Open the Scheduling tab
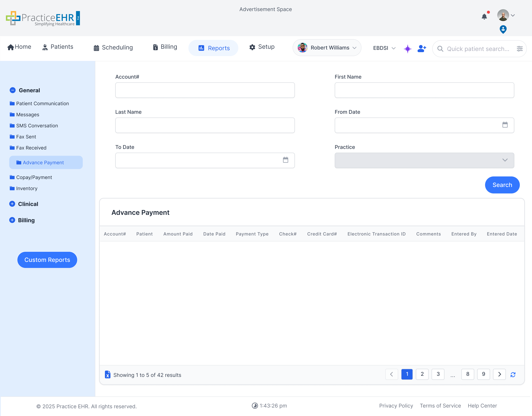 [113, 47]
